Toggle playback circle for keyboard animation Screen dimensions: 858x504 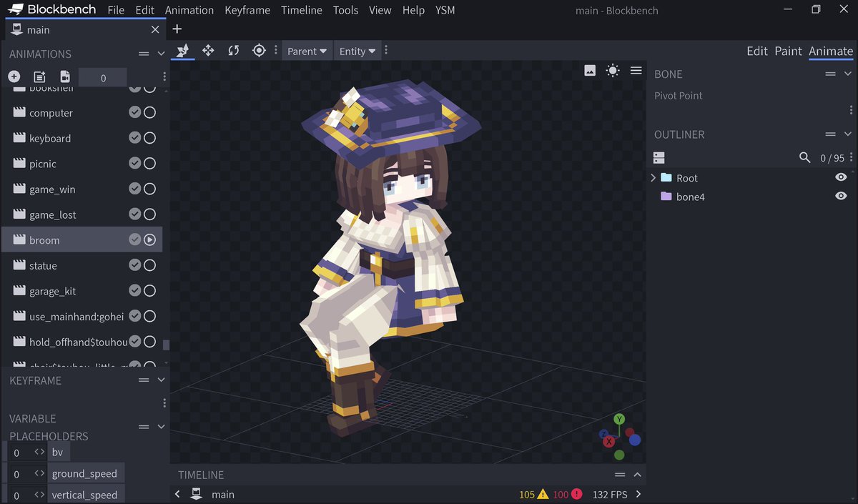[x=149, y=138]
